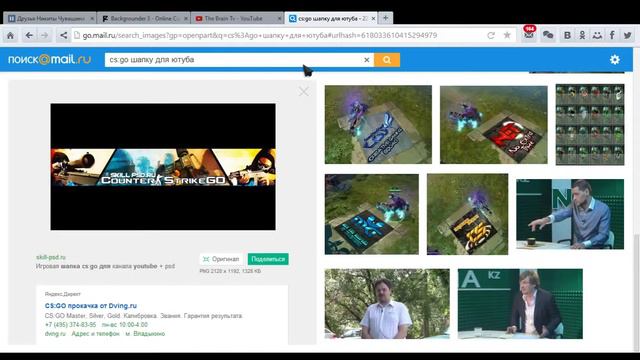Open Twitter toolbar icon

(x=627, y=36)
